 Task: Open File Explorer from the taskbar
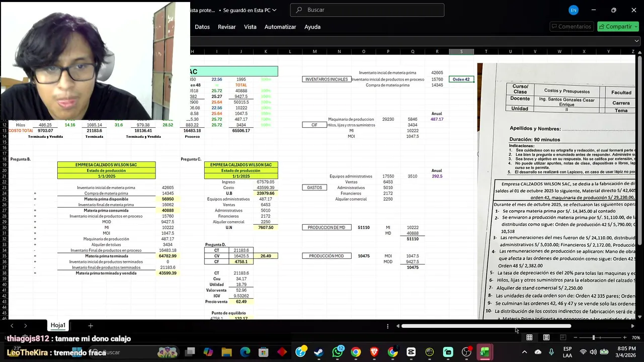226,352
